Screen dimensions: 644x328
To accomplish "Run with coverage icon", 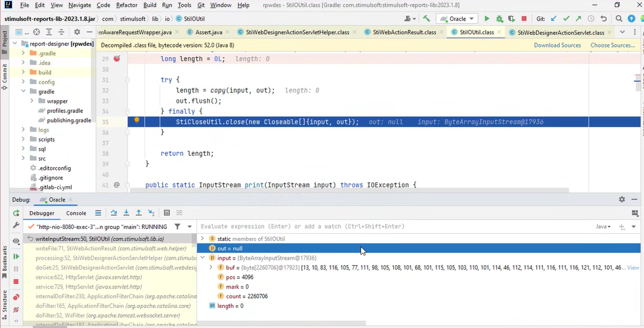I will [511, 18].
